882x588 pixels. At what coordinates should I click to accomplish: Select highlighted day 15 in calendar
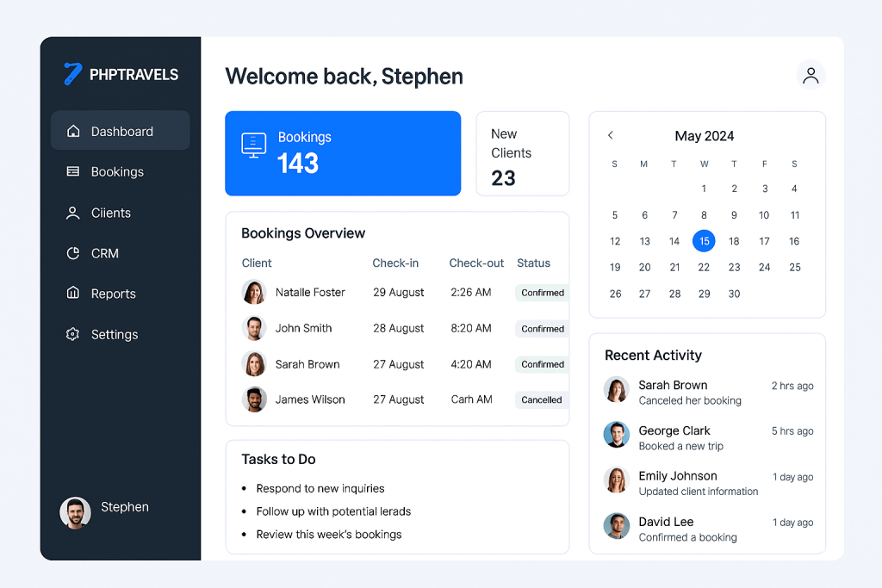coord(704,241)
